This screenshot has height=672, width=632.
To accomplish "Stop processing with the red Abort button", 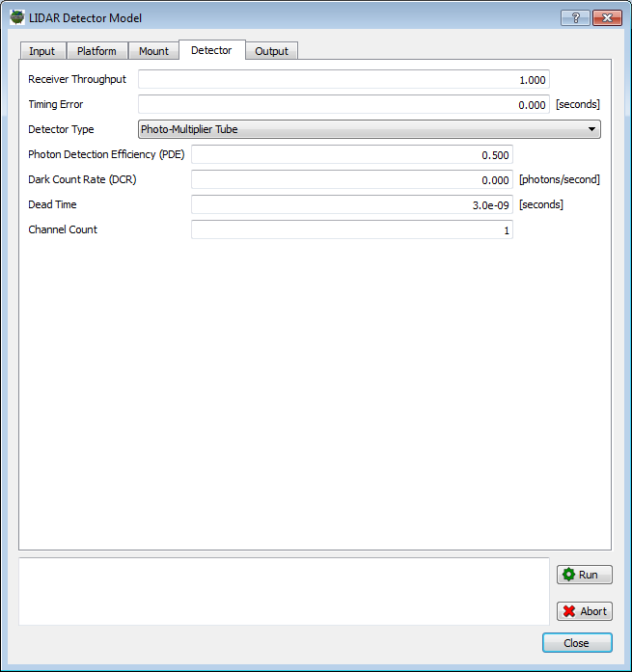I will [x=584, y=611].
